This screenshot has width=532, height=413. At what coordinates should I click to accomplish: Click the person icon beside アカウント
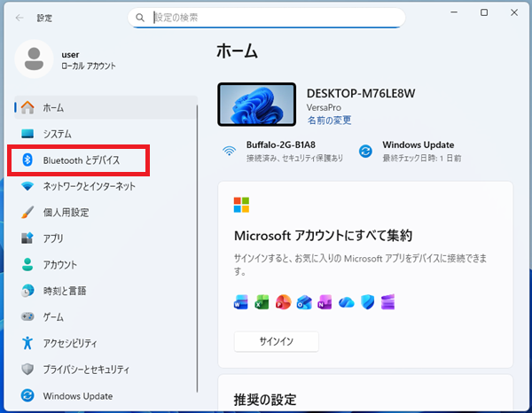pyautogui.click(x=27, y=264)
